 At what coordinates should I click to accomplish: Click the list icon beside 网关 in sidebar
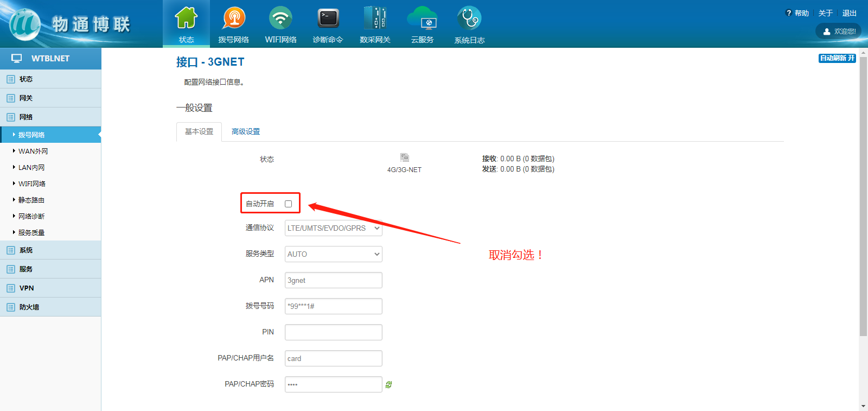tap(11, 98)
